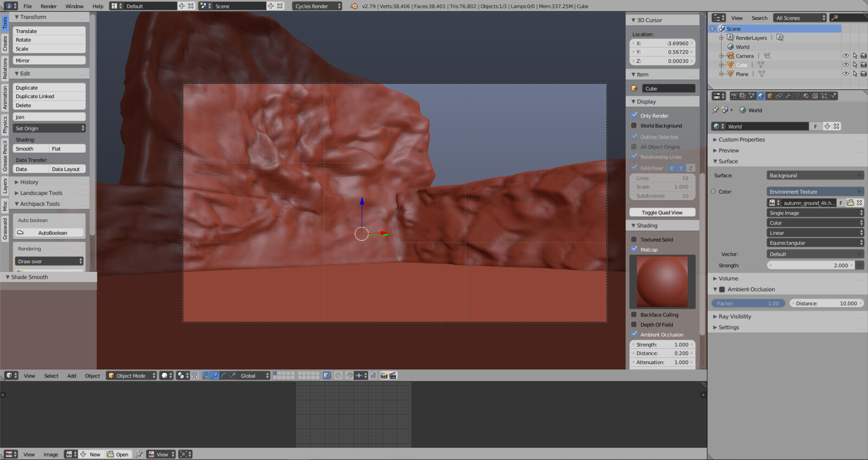
Task: Click the AutoBoolean button
Action: (49, 233)
